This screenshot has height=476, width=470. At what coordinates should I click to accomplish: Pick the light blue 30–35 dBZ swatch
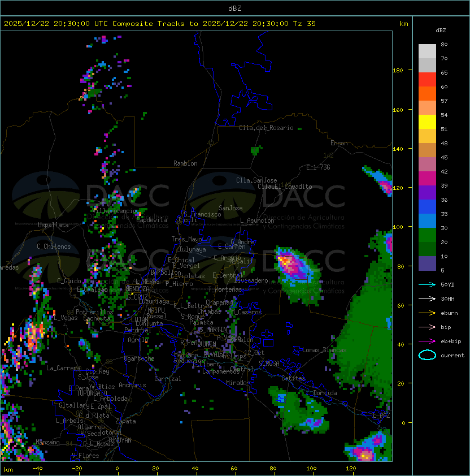[427, 221]
